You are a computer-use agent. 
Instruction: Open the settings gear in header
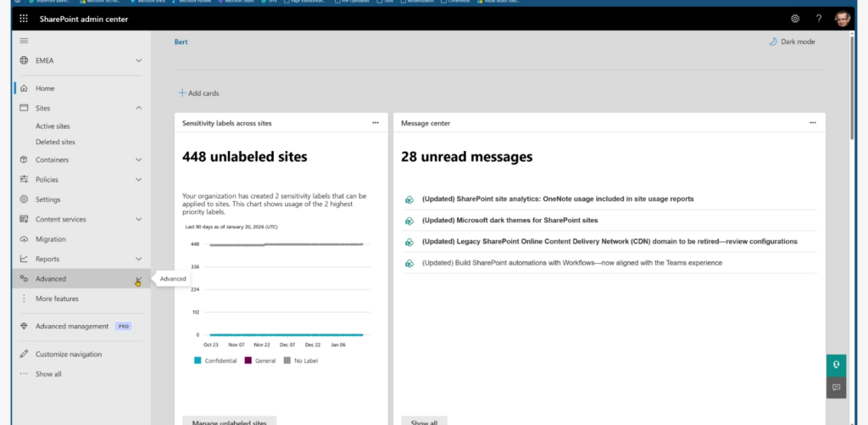click(795, 18)
